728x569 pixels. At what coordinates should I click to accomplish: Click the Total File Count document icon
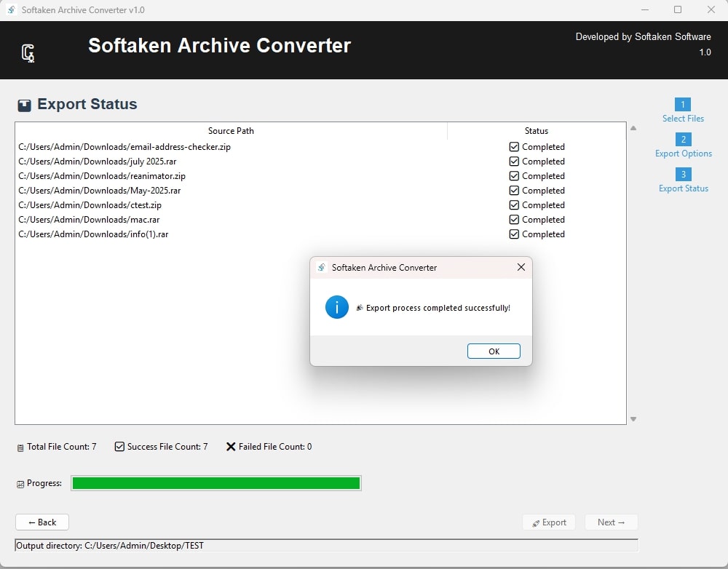[21, 447]
